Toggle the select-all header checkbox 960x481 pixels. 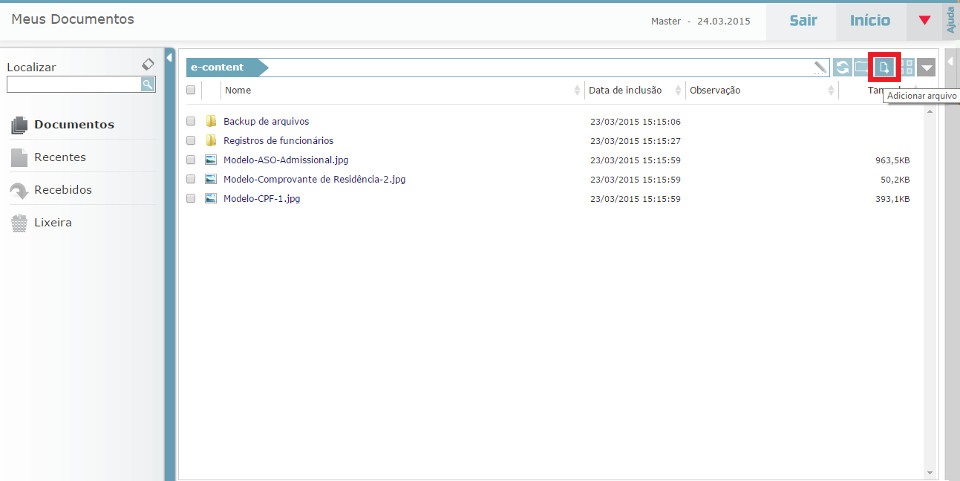pyautogui.click(x=190, y=90)
